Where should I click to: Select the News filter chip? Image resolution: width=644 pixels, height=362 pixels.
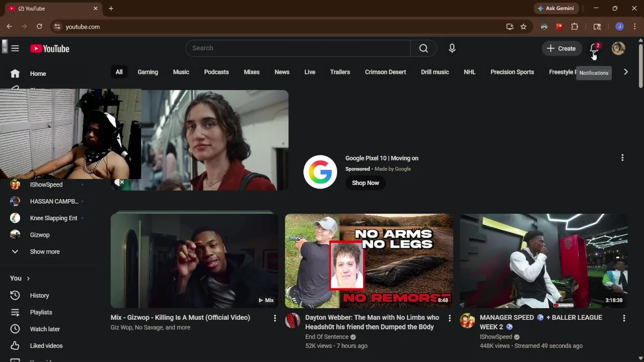point(282,72)
